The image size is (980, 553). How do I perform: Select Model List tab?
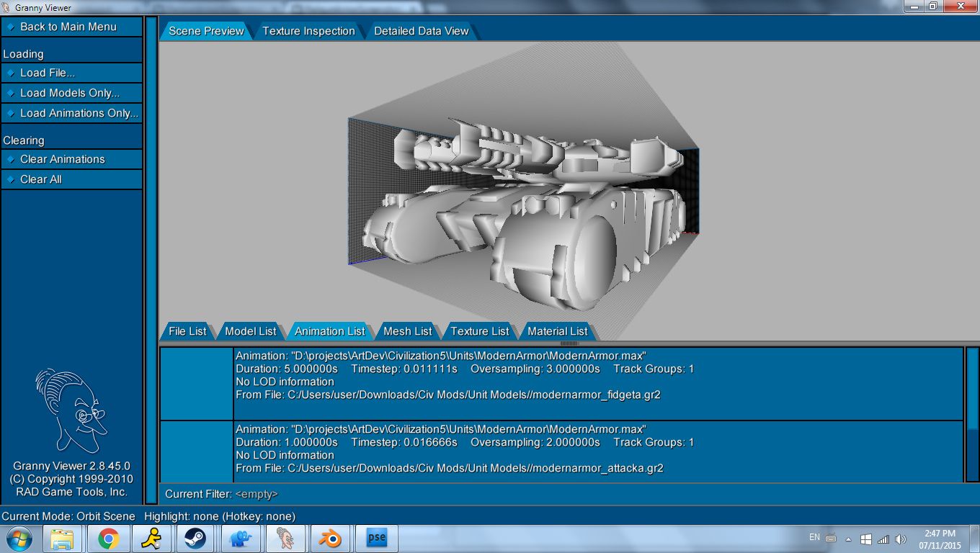click(x=250, y=331)
